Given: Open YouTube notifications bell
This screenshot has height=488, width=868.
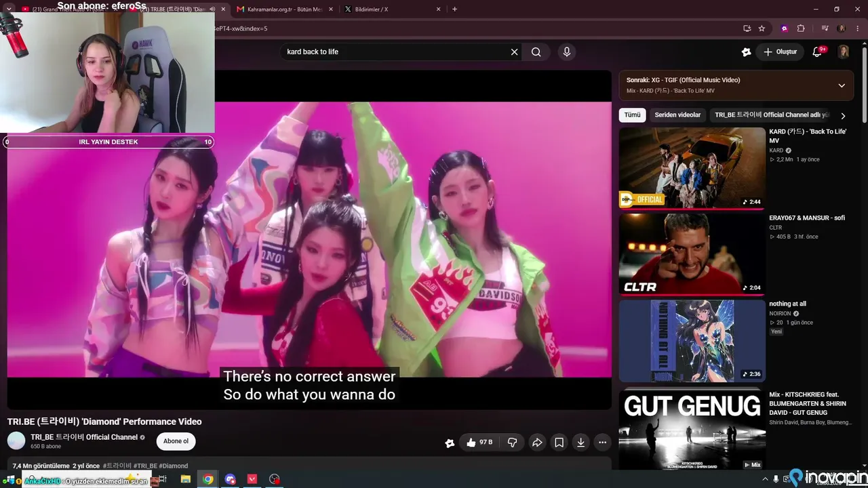Looking at the screenshot, I should [x=817, y=52].
